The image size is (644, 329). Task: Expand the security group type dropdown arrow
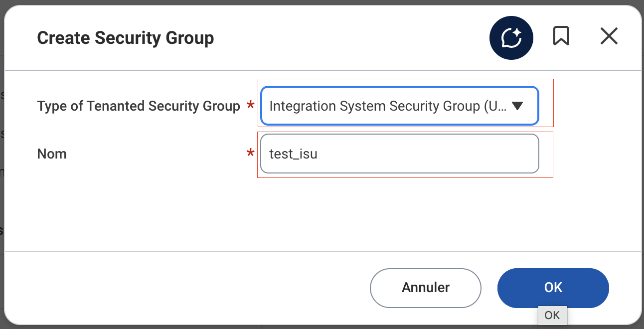517,106
